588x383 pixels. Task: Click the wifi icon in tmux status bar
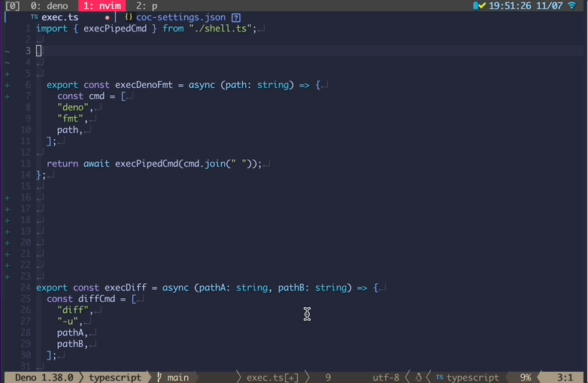(x=571, y=5)
